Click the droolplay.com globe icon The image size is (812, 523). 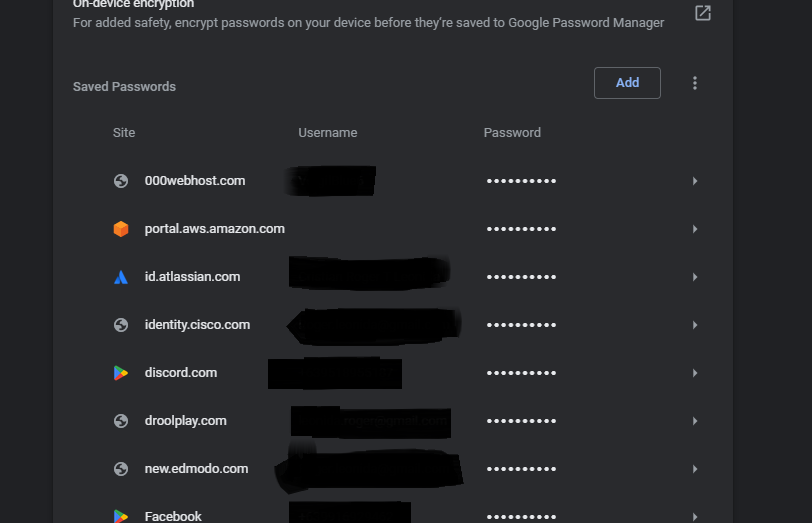point(121,421)
